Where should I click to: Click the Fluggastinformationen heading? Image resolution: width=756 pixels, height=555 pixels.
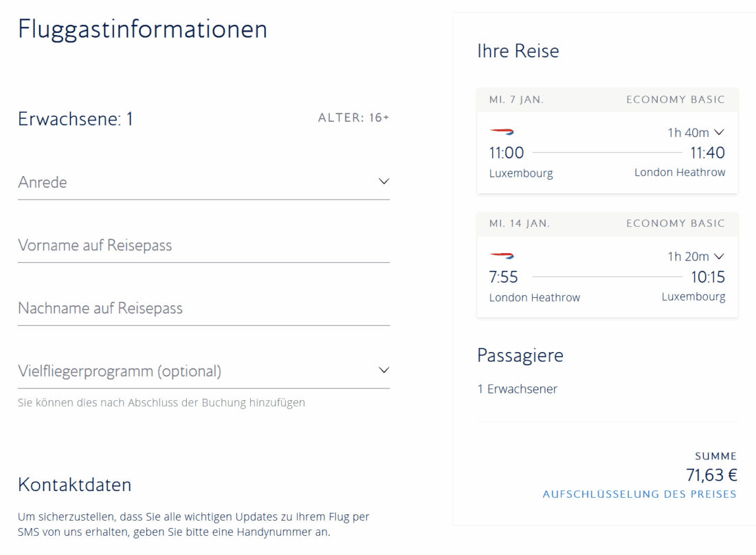coord(142,30)
